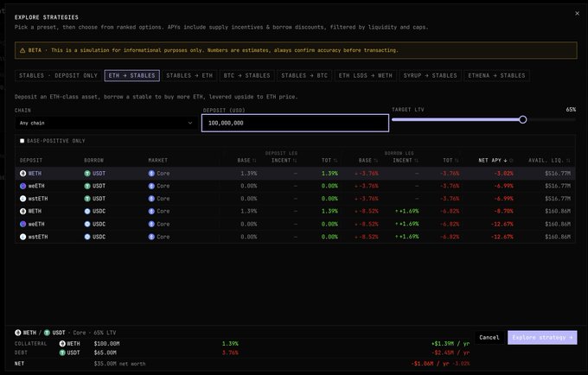588x375 pixels.
Task: Sort by the borrow leg TOT column arrows
Action: pos(457,161)
